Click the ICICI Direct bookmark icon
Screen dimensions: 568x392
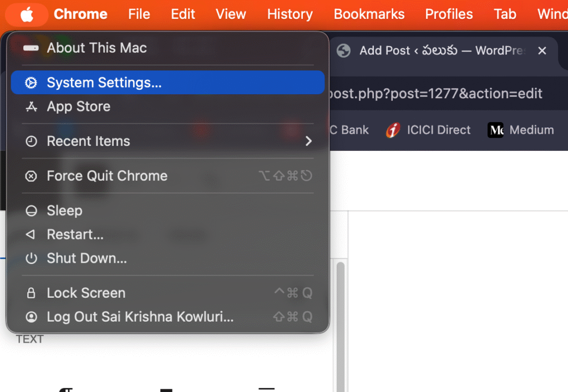point(393,130)
